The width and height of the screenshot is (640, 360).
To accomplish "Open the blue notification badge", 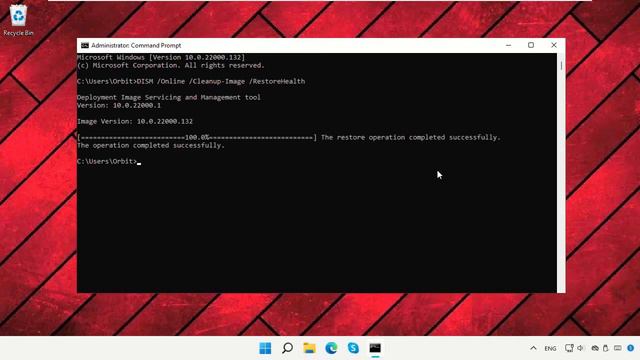I will click(x=631, y=348).
